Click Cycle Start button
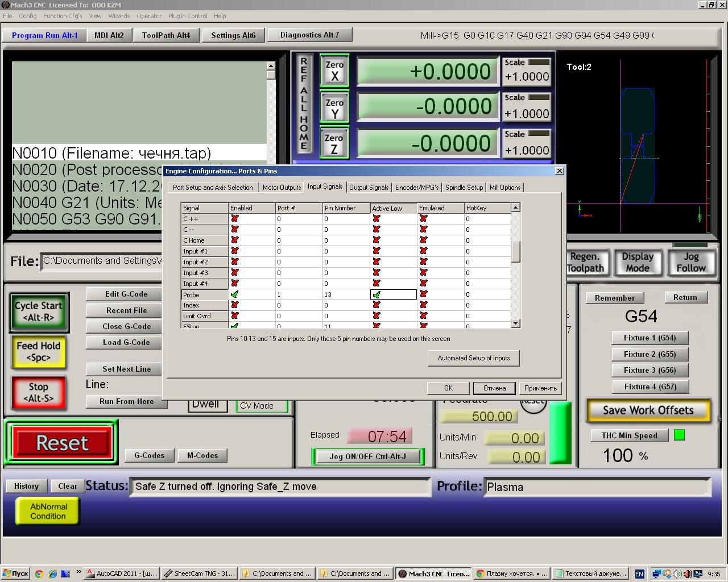728x582 pixels. click(x=39, y=311)
